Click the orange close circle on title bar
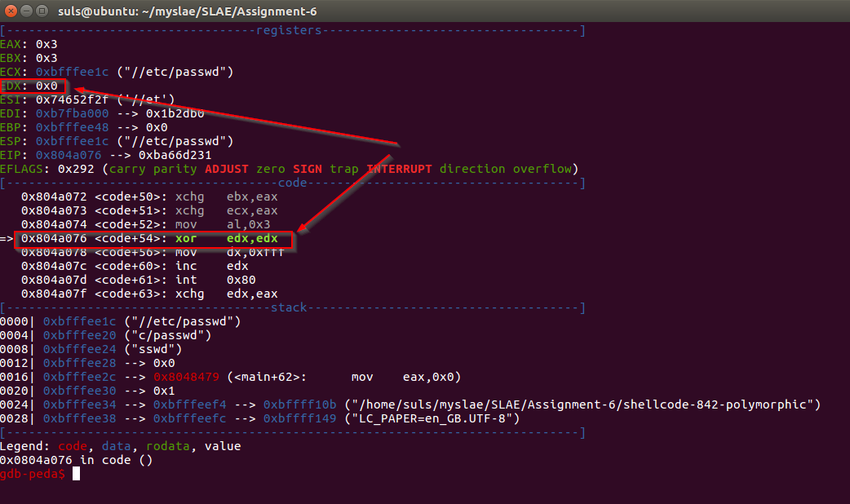This screenshot has width=850, height=504. pos(9,11)
